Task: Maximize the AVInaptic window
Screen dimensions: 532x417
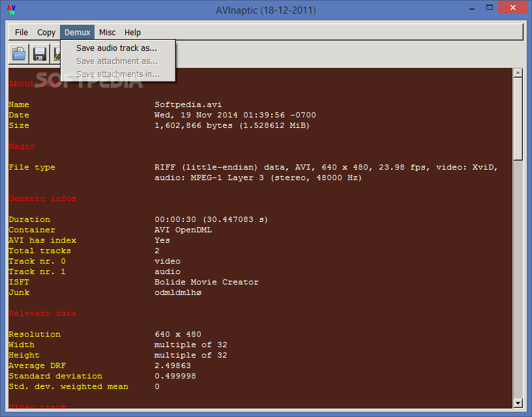Action: (x=489, y=7)
